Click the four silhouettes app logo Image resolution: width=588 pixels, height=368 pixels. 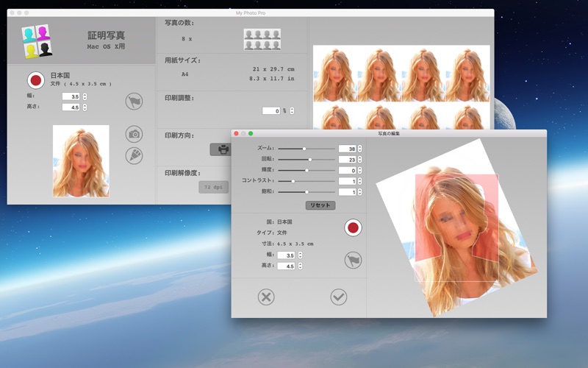36,41
